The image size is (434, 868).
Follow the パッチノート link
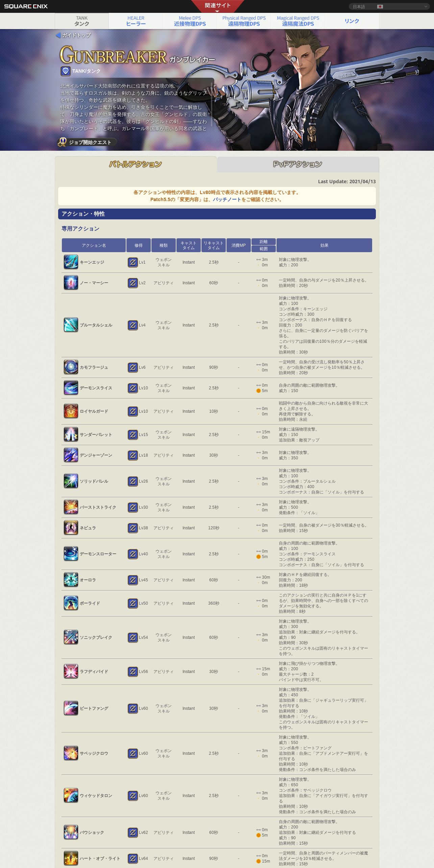(227, 199)
